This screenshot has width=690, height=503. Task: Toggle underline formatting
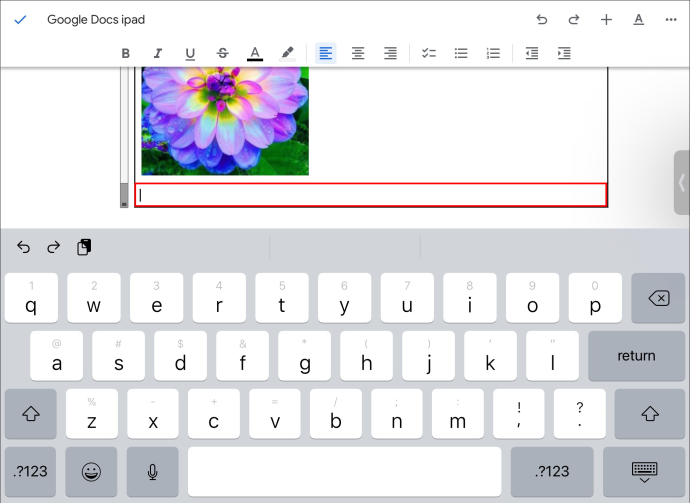(x=190, y=54)
